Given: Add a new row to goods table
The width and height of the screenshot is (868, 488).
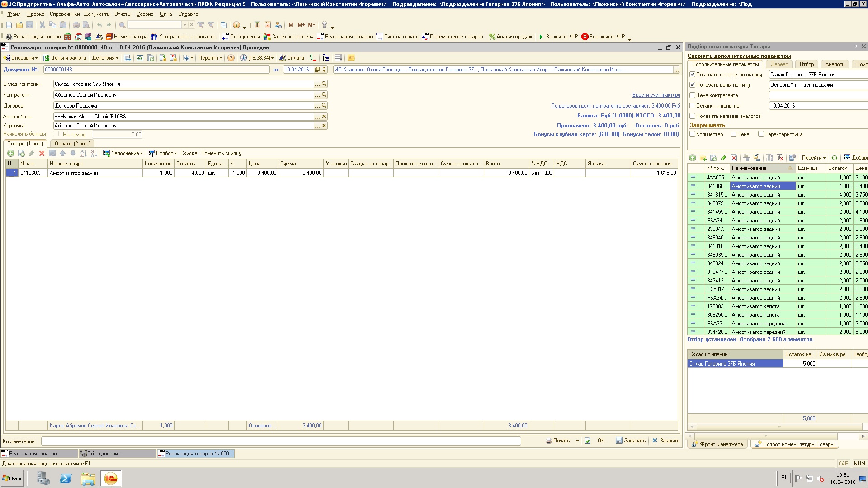Looking at the screenshot, I should click(x=11, y=153).
